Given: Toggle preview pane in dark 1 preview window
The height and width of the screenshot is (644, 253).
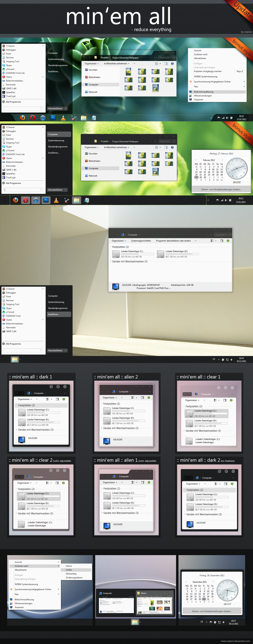Looking at the screenshot, I should pos(57,399).
